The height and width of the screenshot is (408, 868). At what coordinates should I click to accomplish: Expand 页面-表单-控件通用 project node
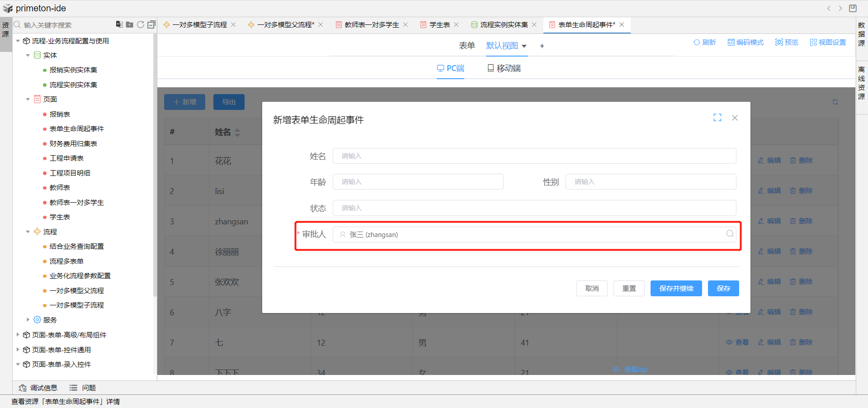point(18,350)
